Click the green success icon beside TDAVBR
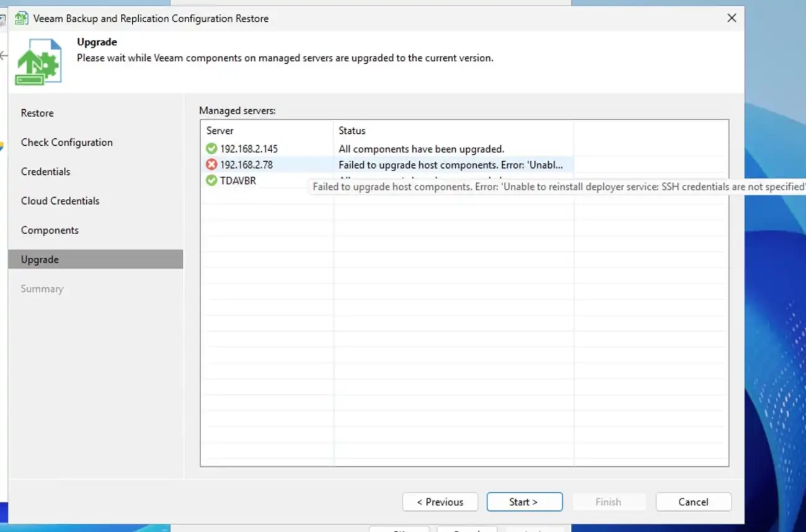 point(211,181)
